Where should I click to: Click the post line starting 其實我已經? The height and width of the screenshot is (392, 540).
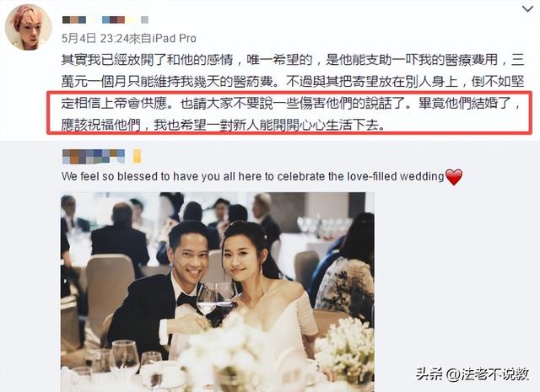[x=293, y=60]
